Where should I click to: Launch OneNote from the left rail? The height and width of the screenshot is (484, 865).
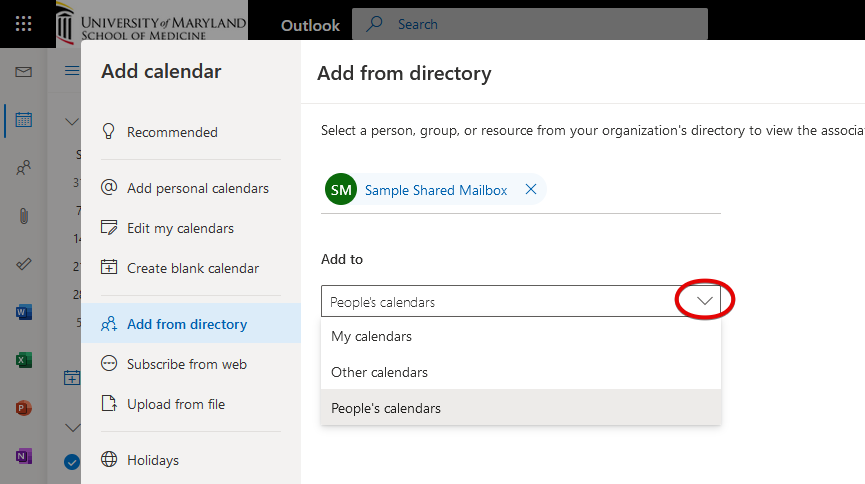coord(23,456)
